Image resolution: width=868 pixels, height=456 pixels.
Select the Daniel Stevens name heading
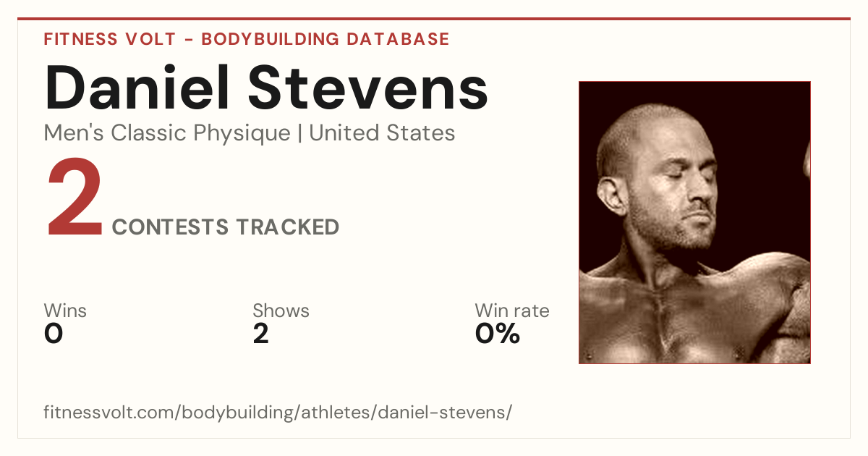click(266, 88)
